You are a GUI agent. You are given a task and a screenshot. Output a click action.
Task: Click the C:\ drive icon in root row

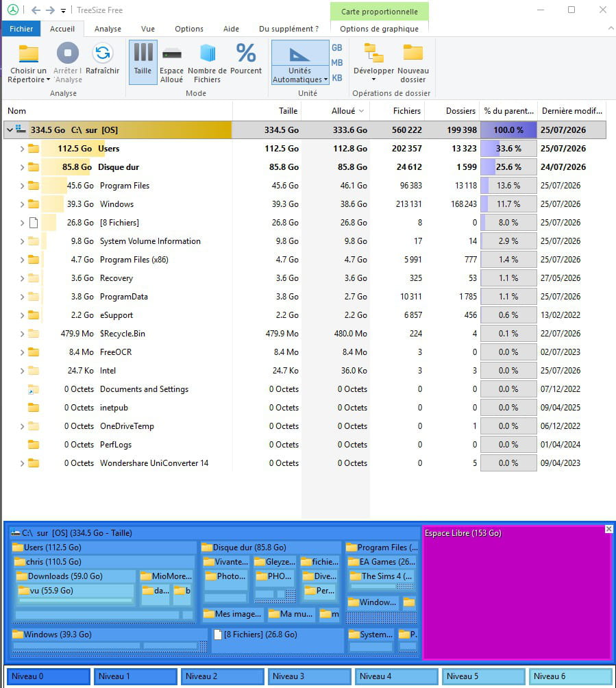point(21,129)
